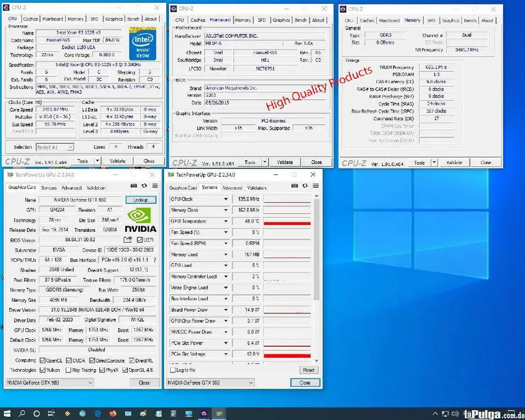Screen dimensions: 525x420
Task: Open Memory Used sensor dropdown
Action: (226, 254)
